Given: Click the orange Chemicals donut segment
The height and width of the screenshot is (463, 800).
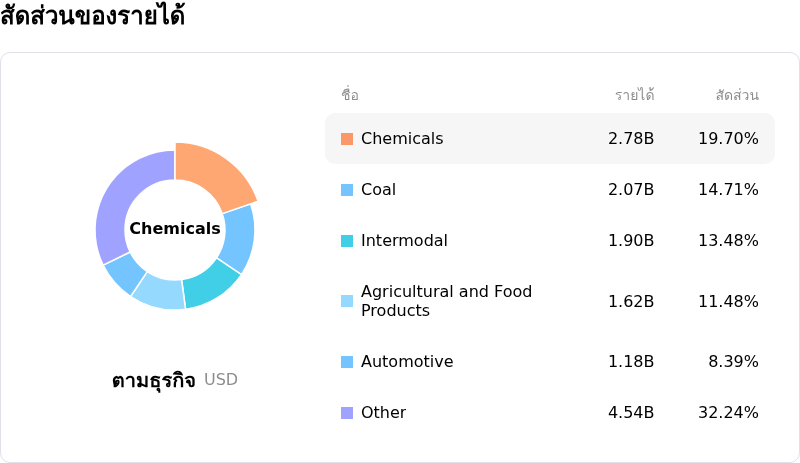Looking at the screenshot, I should (214, 175).
